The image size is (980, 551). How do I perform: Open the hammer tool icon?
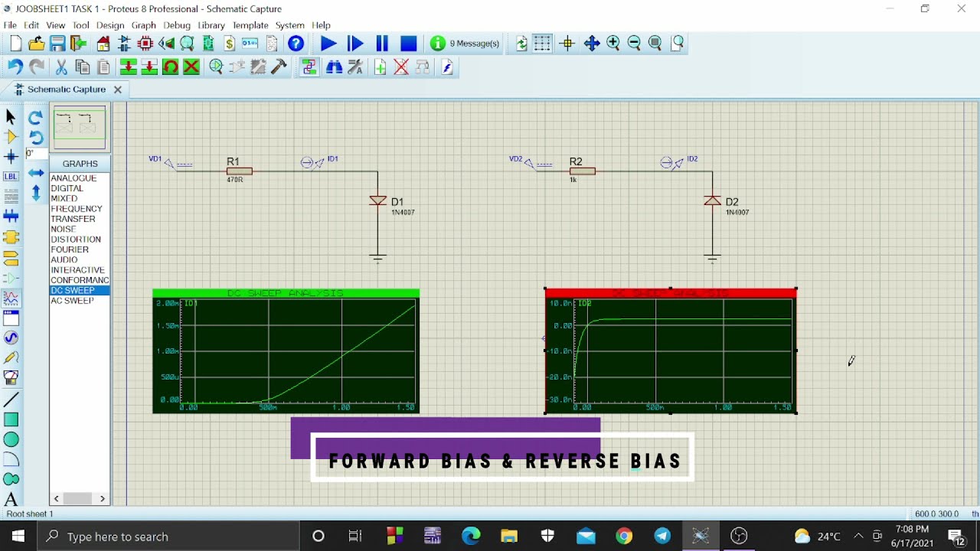pos(279,67)
